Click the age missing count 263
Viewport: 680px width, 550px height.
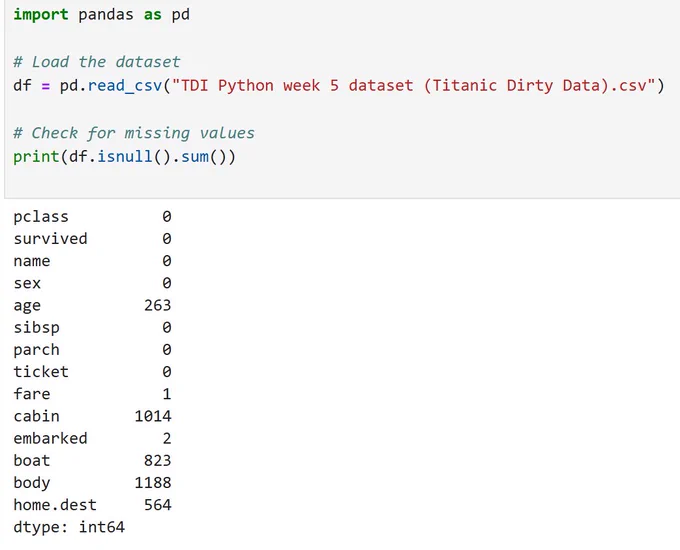(157, 305)
